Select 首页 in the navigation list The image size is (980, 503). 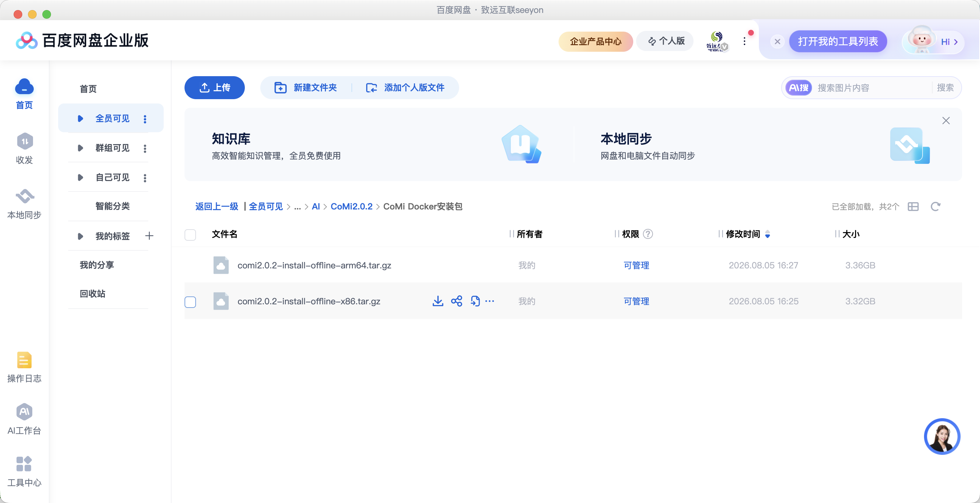[88, 89]
